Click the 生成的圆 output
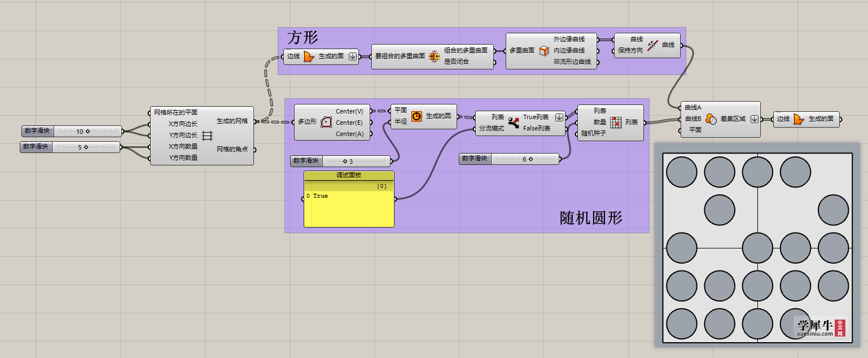 coord(439,116)
